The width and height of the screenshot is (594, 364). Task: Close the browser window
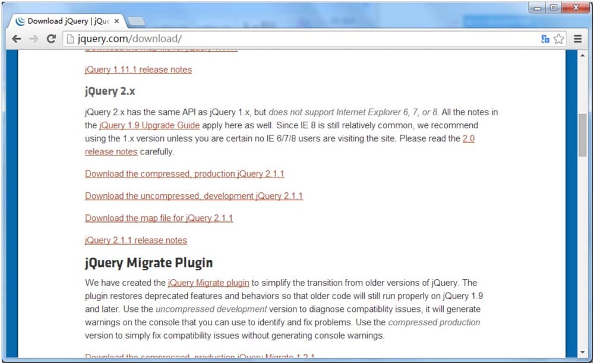click(576, 8)
